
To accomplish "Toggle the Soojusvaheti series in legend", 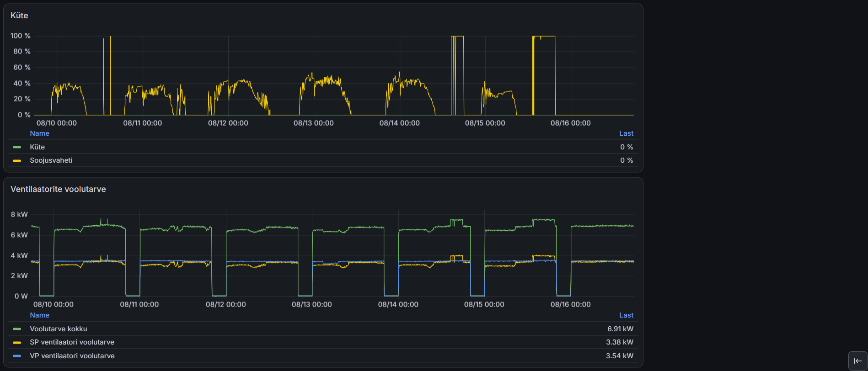I will tap(51, 160).
